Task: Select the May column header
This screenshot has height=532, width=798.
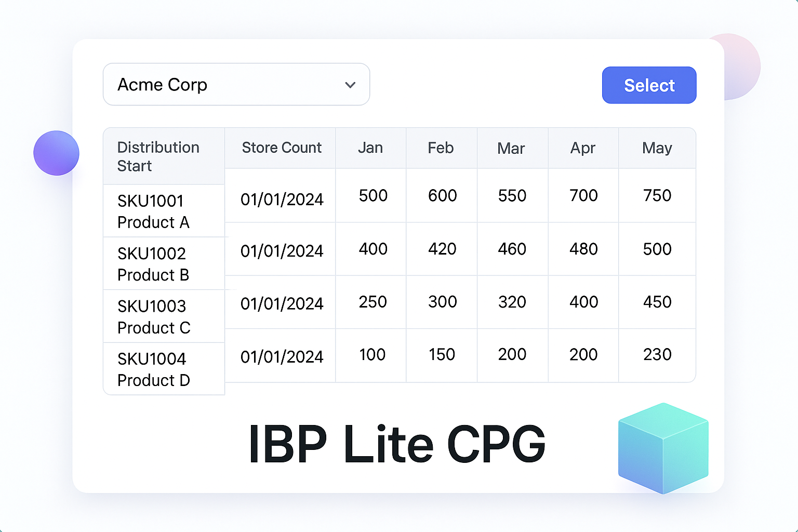Action: pyautogui.click(x=657, y=148)
